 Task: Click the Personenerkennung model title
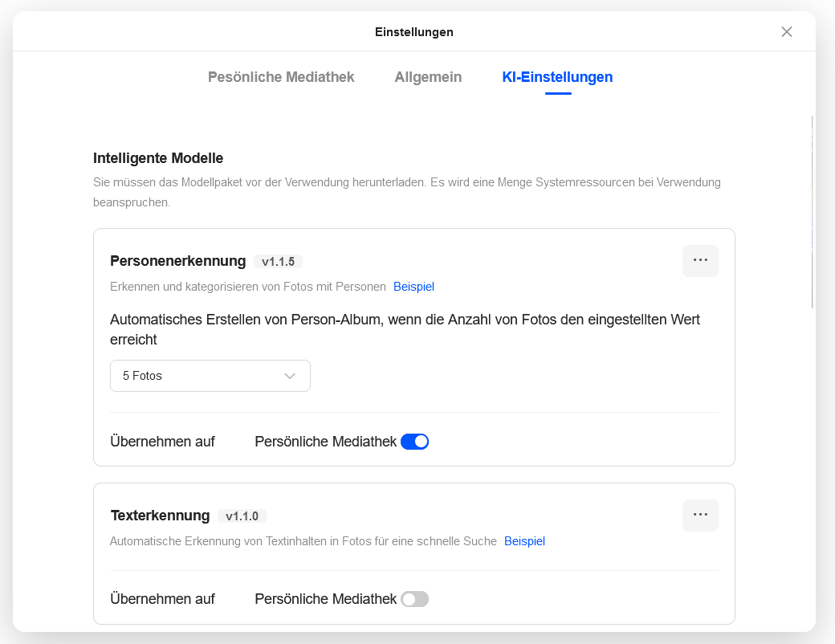click(x=178, y=261)
